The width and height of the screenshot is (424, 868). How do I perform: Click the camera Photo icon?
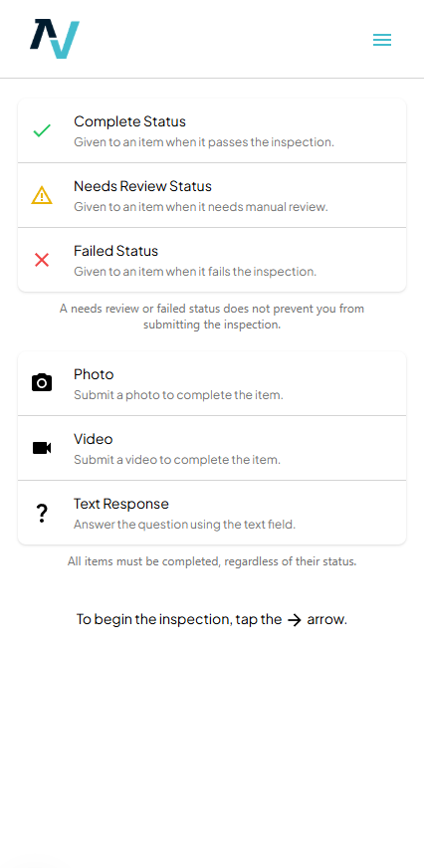[x=42, y=383]
